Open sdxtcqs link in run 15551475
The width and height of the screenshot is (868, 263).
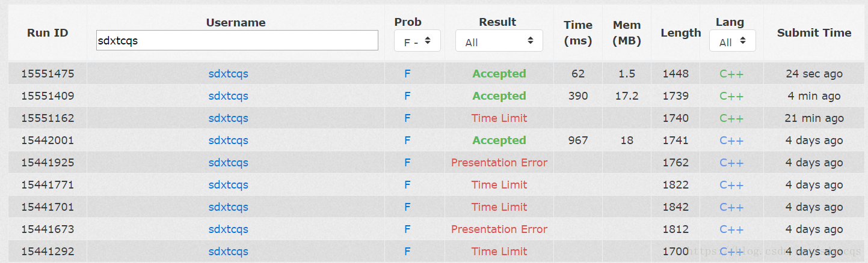click(x=229, y=74)
